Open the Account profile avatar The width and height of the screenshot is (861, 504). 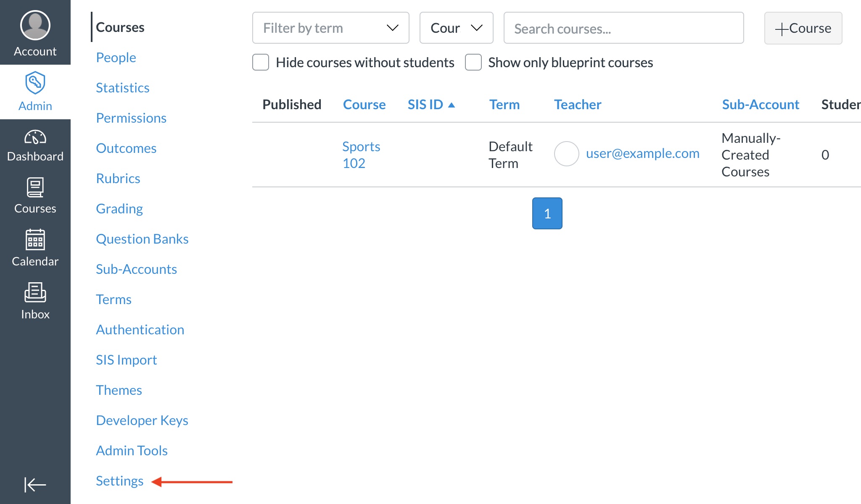35,25
